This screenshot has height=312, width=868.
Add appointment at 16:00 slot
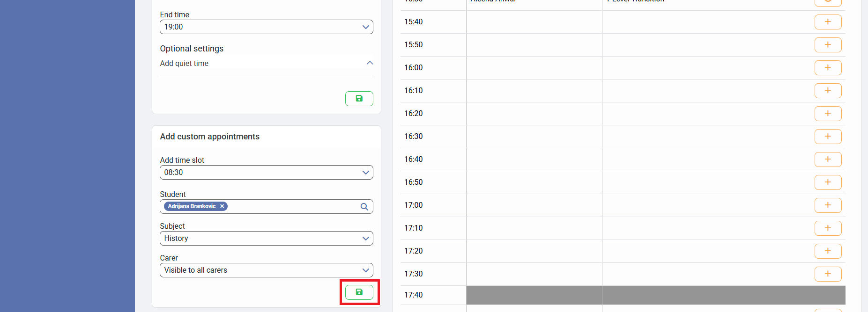(x=828, y=68)
